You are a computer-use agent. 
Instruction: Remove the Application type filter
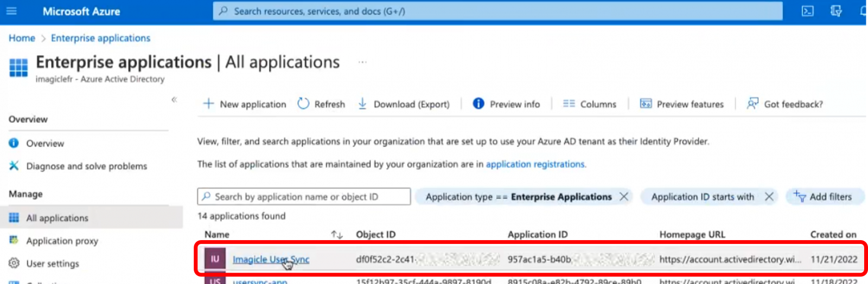[624, 197]
